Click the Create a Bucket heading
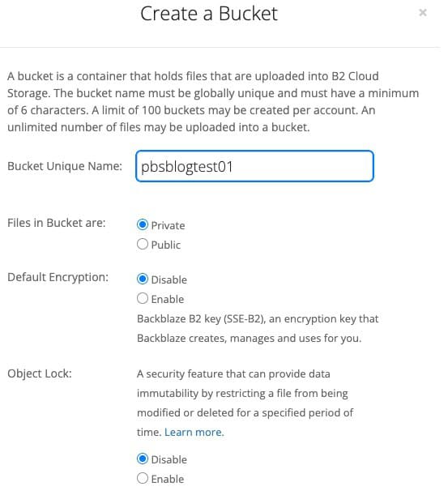This screenshot has width=448, height=495. click(209, 14)
